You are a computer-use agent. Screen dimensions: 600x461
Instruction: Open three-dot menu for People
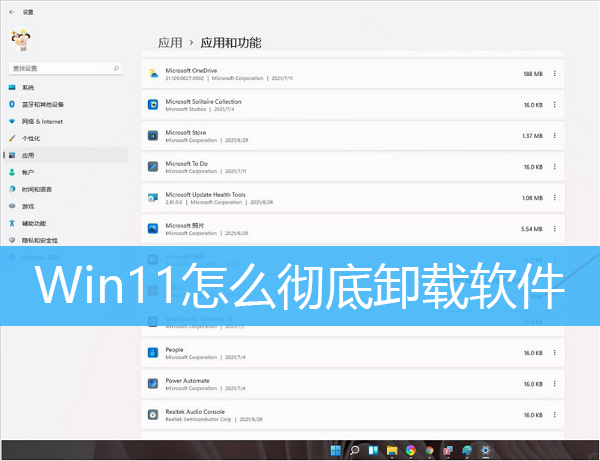click(x=554, y=352)
